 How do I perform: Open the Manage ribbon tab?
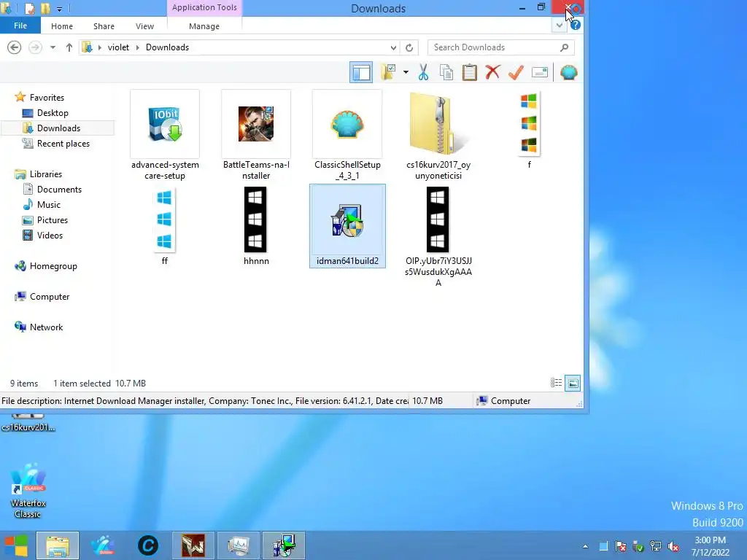coord(204,26)
